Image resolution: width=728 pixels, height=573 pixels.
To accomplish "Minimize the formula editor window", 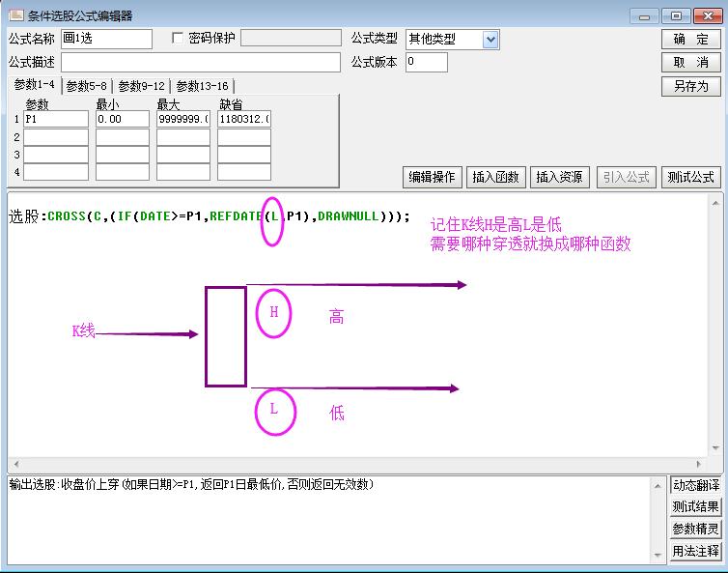I will point(644,16).
